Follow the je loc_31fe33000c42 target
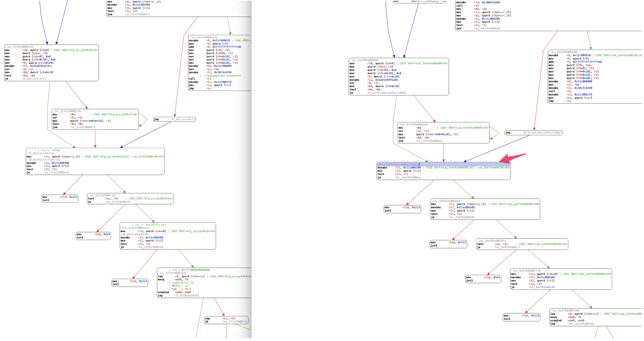The height and width of the screenshot is (341, 644). (x=118, y=202)
